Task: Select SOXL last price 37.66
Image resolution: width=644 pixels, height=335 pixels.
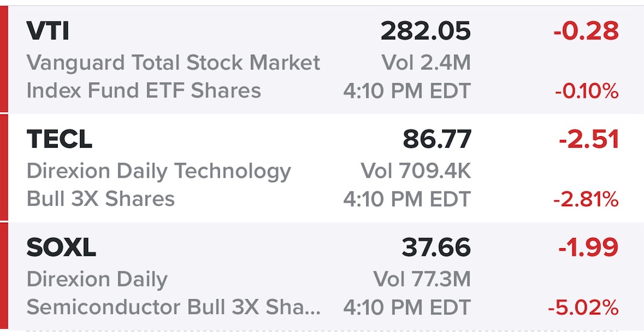Action: [x=436, y=247]
